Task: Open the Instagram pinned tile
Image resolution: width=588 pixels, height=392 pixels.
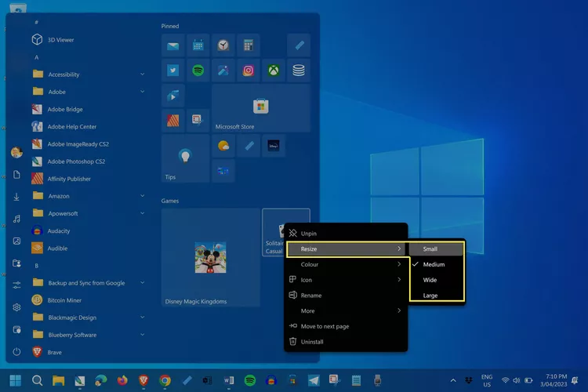Action: pos(249,71)
